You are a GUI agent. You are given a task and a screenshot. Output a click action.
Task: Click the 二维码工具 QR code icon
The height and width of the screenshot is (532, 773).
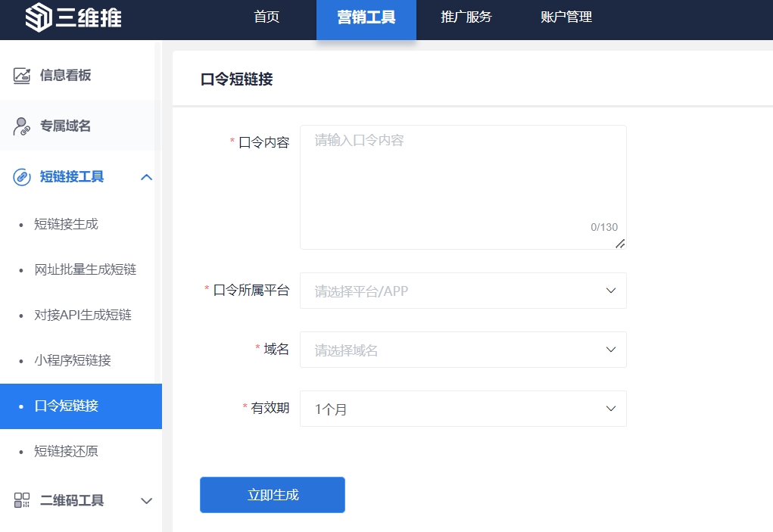point(22,500)
